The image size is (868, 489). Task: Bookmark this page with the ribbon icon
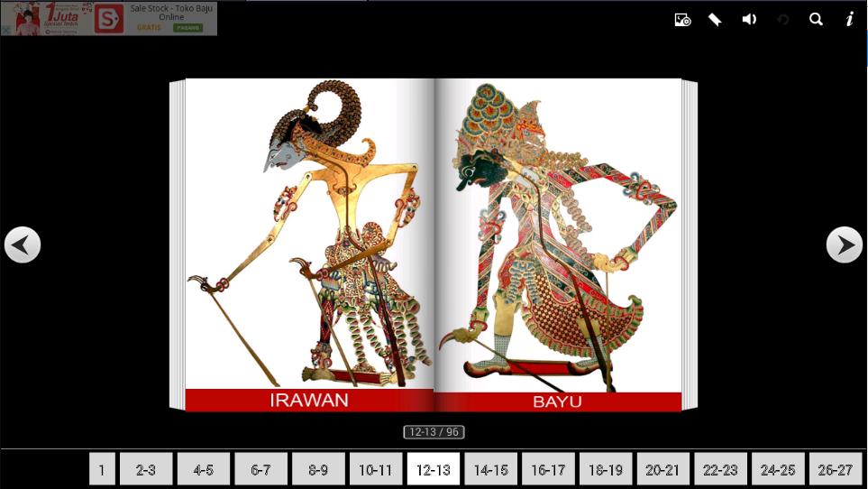715,20
